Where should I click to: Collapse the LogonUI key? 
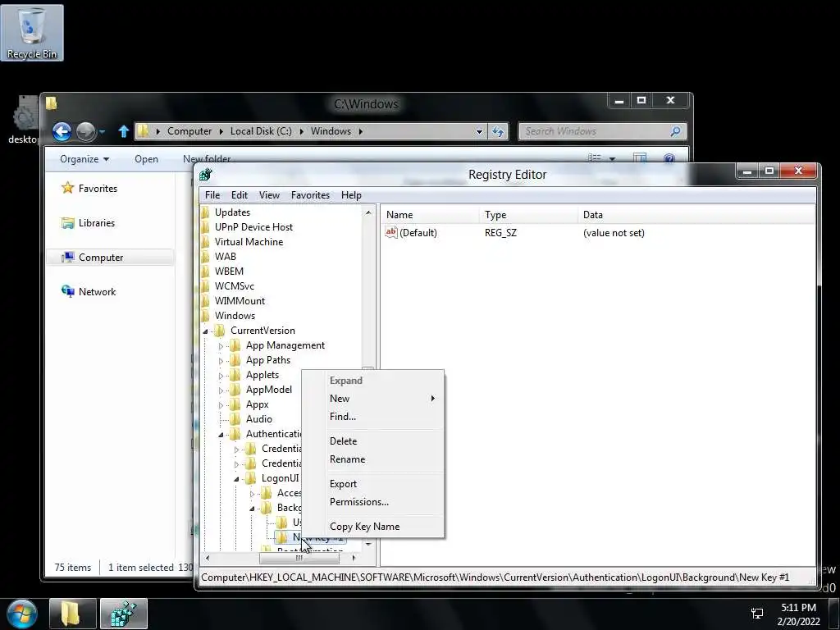[236, 479]
